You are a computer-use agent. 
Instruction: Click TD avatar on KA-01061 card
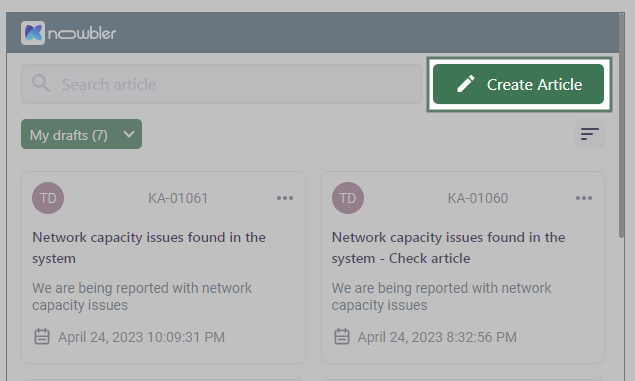pyautogui.click(x=48, y=198)
